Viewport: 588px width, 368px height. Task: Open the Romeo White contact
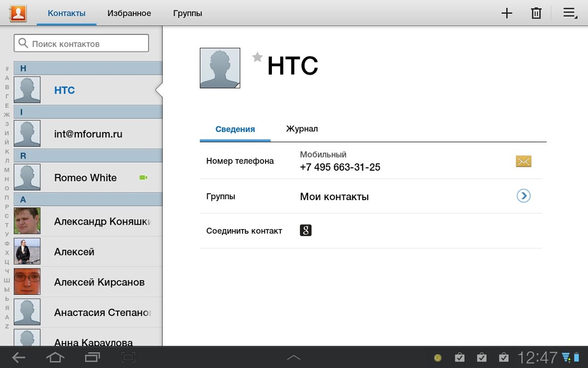(88, 177)
